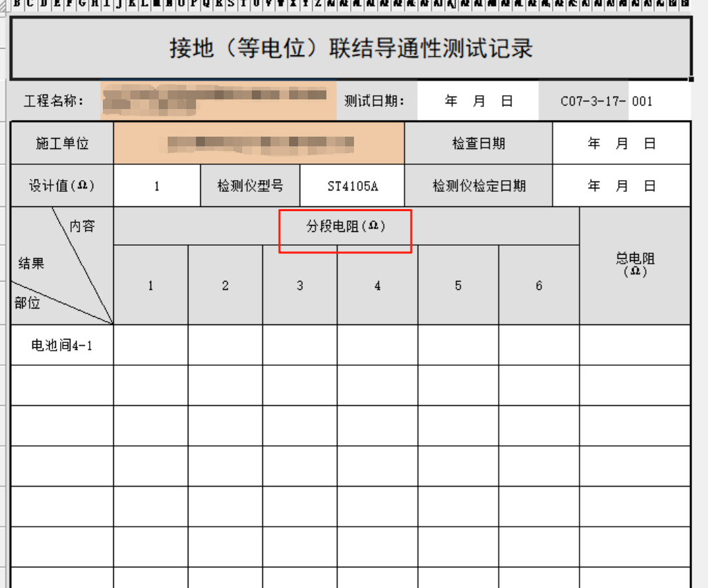Select the 电池间4-1 row label cell

[62, 345]
